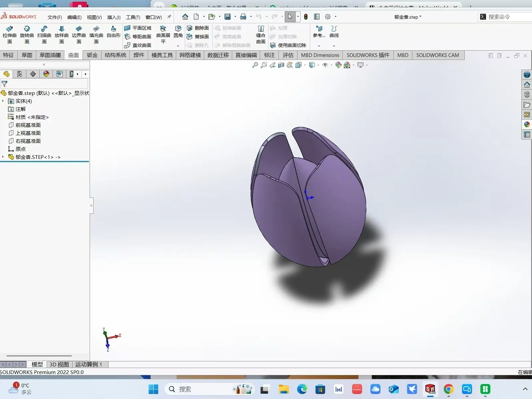This screenshot has width=532, height=399.
Task: Select the Revolved Surface (旋转曲面) tool
Action: click(x=27, y=35)
